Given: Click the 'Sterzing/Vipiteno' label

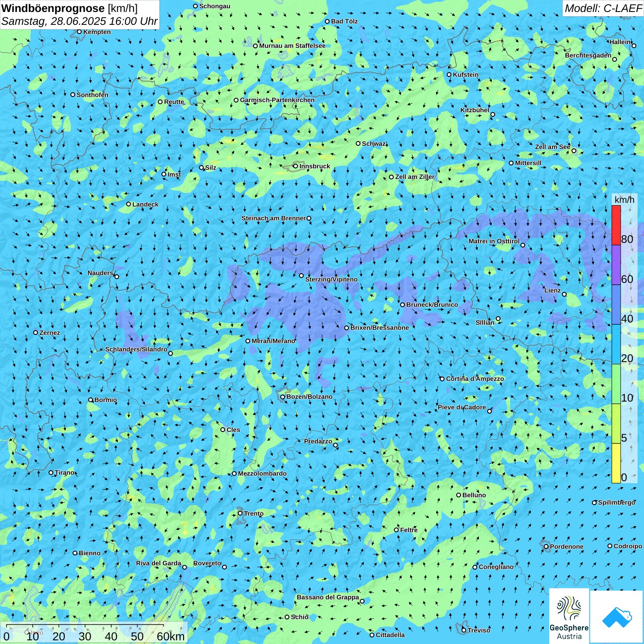Looking at the screenshot, I should click(331, 279).
